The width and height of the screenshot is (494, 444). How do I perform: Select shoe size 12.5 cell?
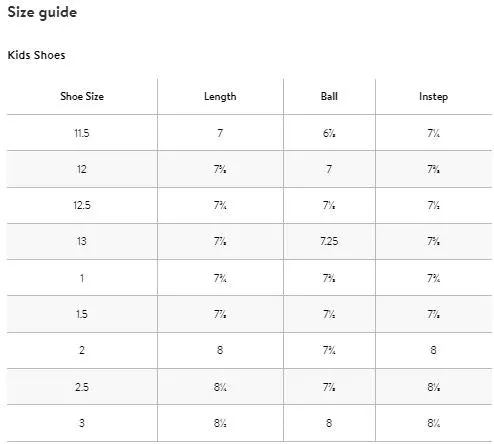[82, 205]
